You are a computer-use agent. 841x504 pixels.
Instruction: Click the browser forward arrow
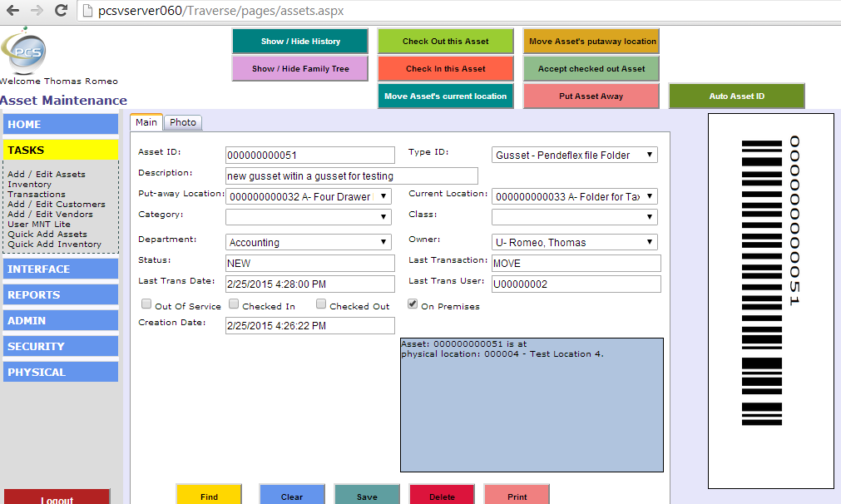[x=37, y=10]
